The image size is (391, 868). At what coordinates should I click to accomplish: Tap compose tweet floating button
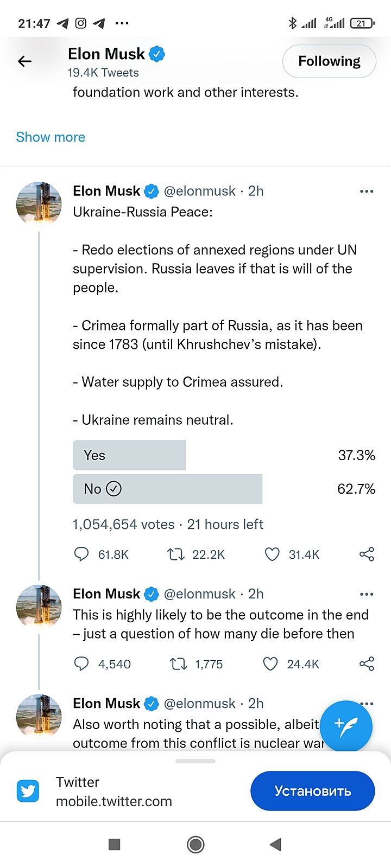(346, 726)
